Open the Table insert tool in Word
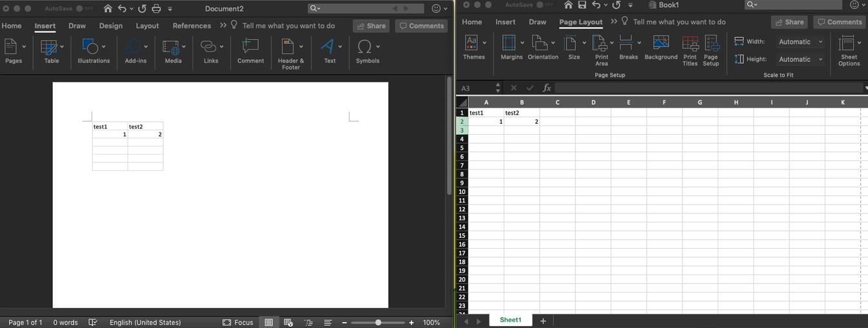 [52, 52]
